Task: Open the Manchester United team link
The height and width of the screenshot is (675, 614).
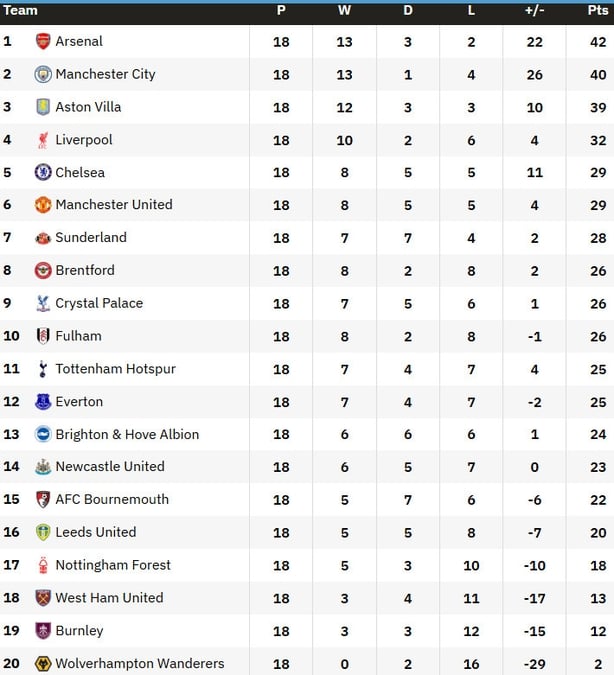Action: point(114,205)
